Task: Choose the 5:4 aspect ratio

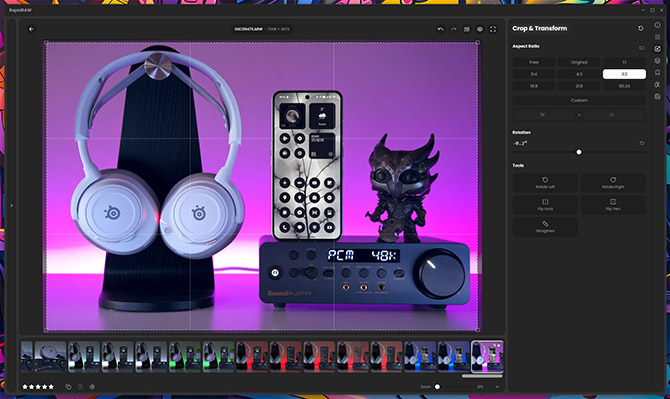Action: point(534,74)
